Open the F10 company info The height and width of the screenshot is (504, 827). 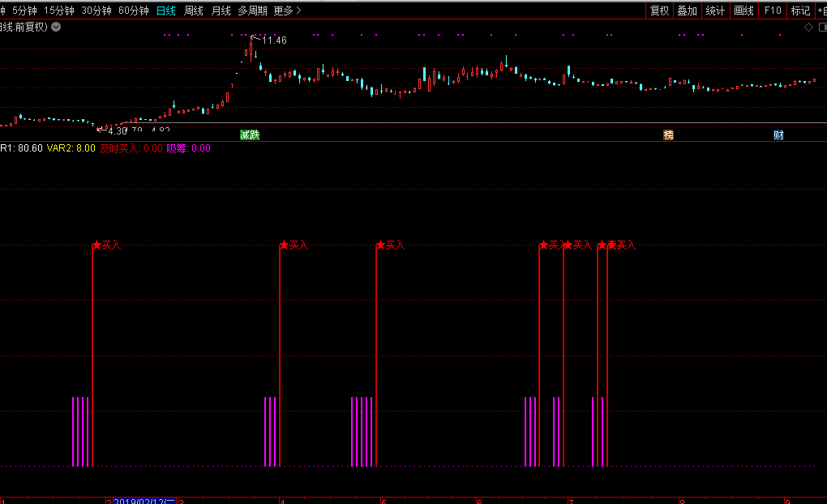click(x=773, y=11)
